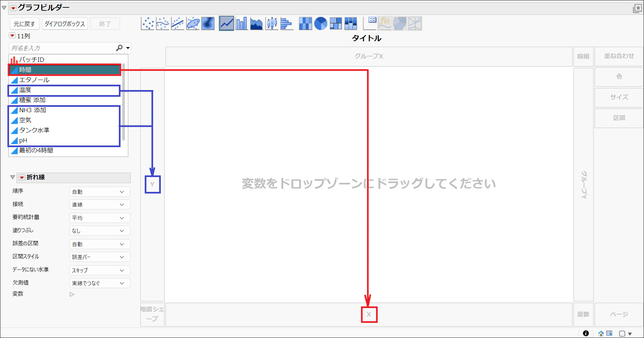The width and height of the screenshot is (644, 338).
Task: Click the star pin icon at top right
Action: [x=637, y=8]
